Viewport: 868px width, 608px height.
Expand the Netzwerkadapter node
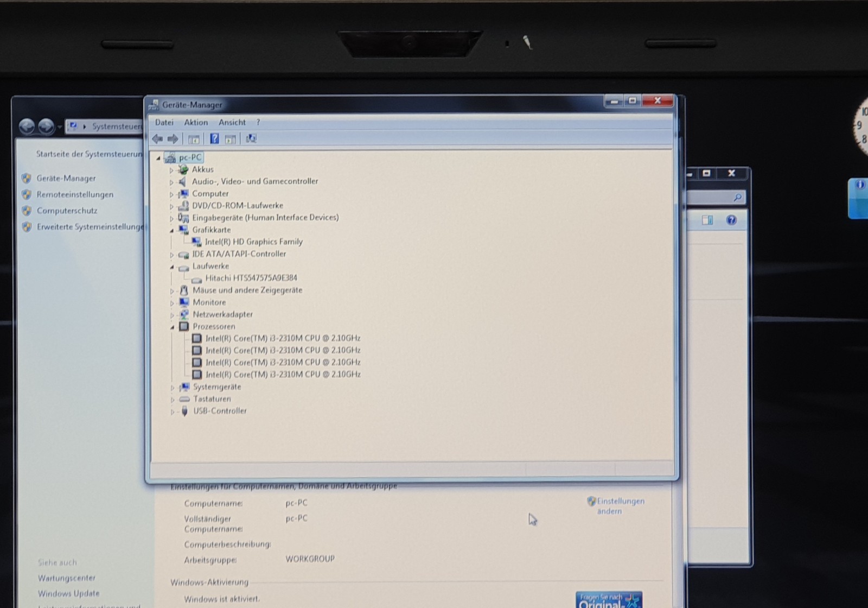172,315
